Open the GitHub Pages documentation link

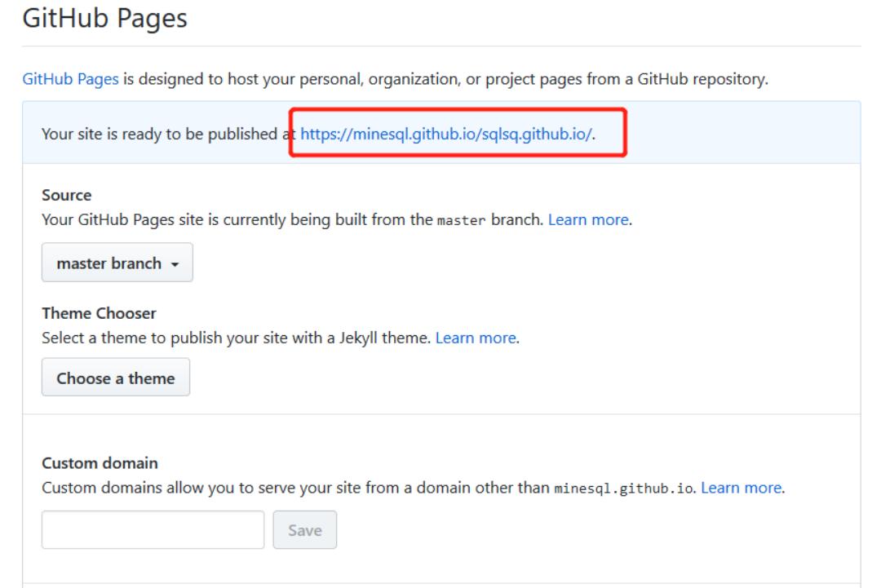(71, 80)
